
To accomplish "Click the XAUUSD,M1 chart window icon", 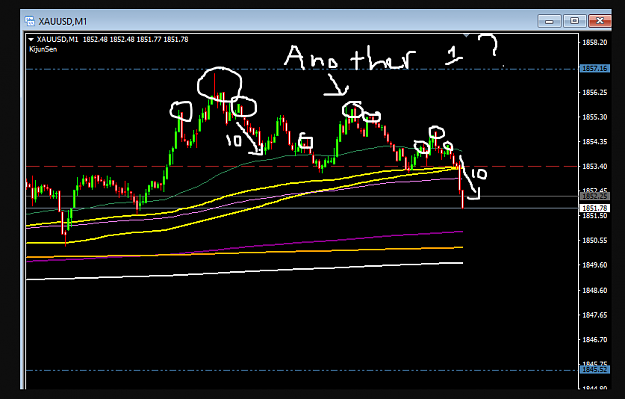I will pos(29,21).
